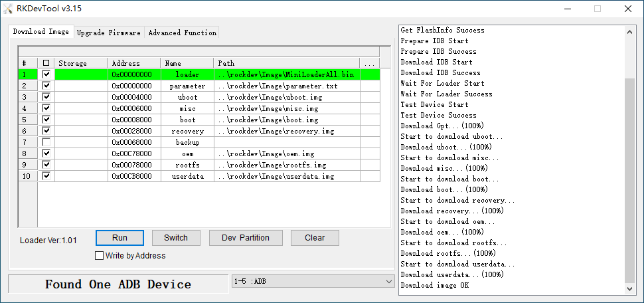Click the Address column header
The image size is (644, 303).
click(x=133, y=63)
